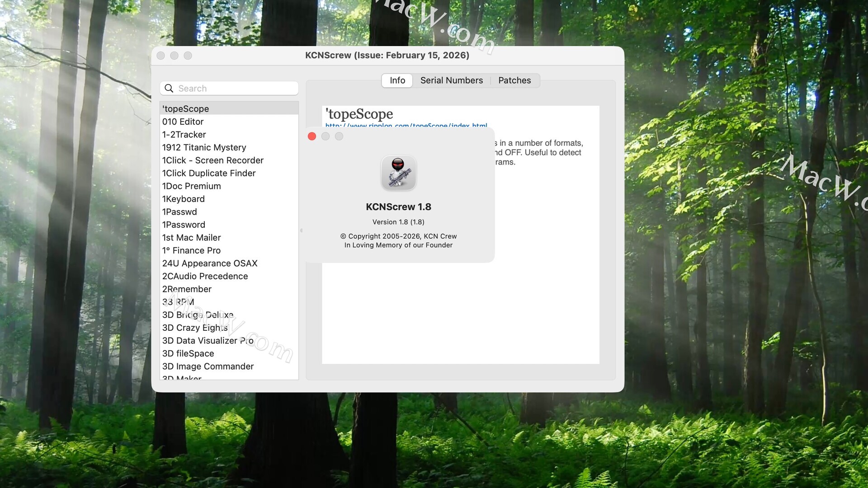
Task: Select the Info tab
Action: point(397,80)
